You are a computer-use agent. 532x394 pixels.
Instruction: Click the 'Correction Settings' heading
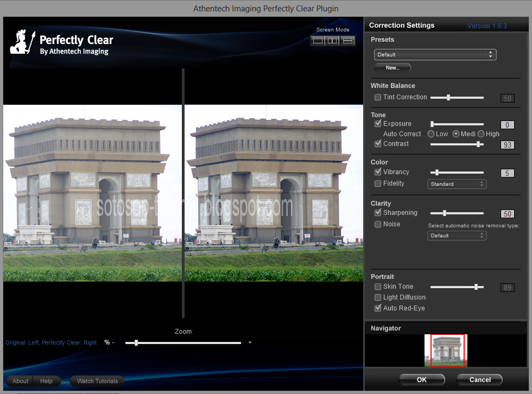pos(401,26)
